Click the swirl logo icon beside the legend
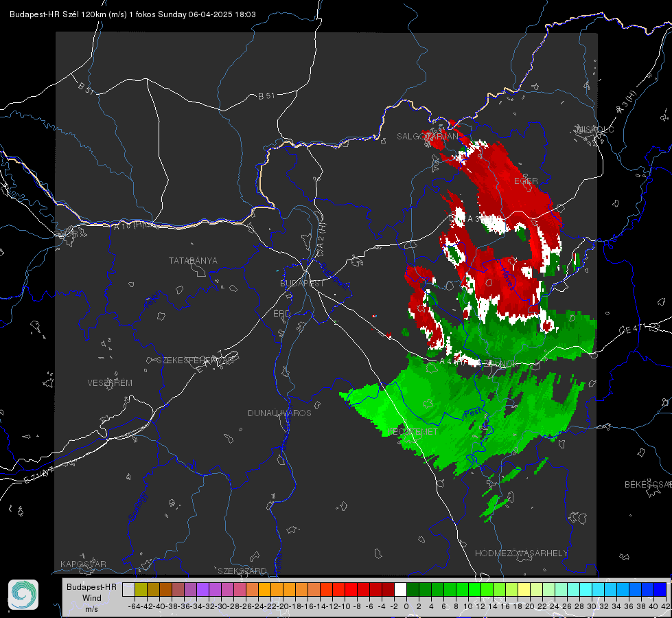 pos(23,595)
